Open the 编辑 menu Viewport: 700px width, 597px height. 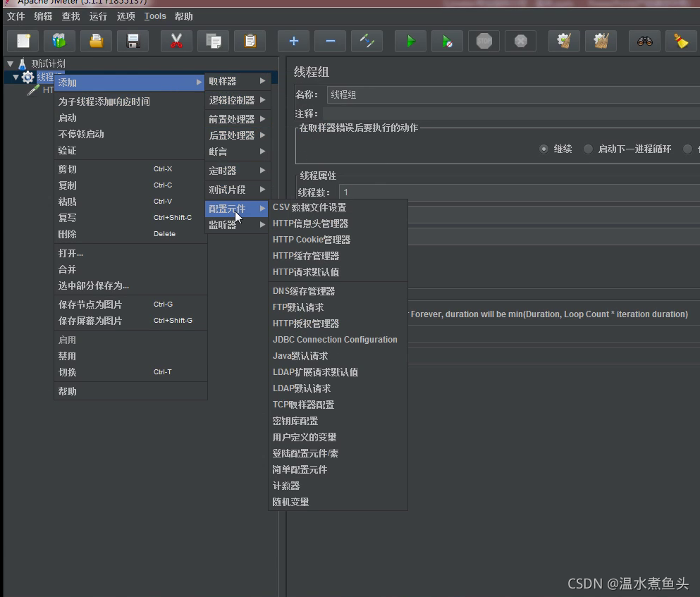point(43,16)
